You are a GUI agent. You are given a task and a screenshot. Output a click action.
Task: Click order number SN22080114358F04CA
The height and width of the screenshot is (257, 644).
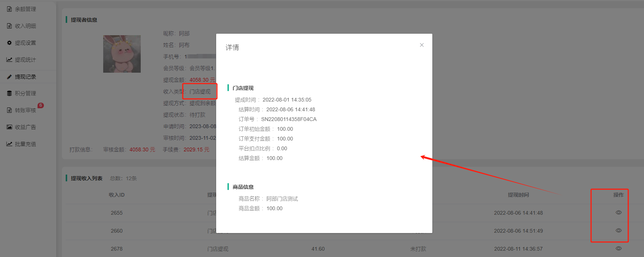(289, 119)
